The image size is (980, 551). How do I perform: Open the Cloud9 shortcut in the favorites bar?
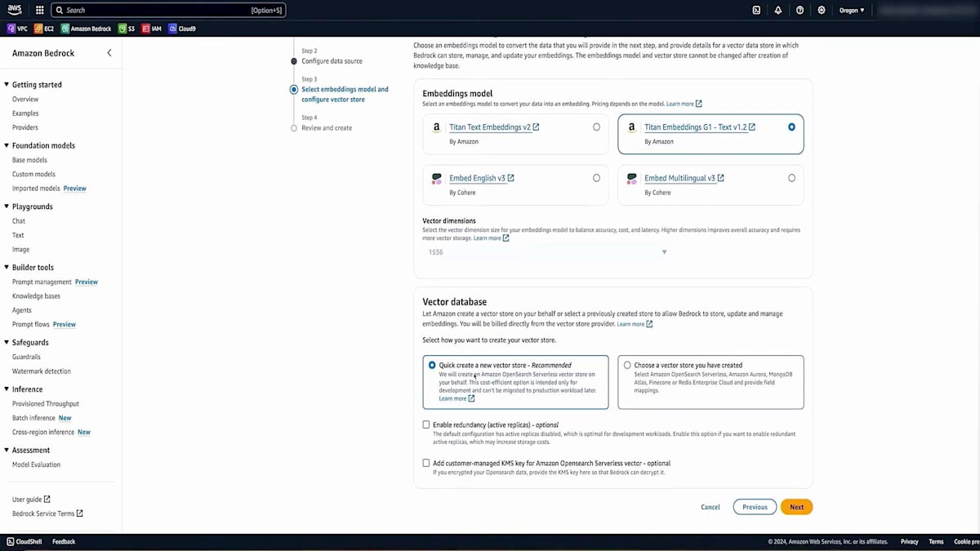click(x=182, y=29)
